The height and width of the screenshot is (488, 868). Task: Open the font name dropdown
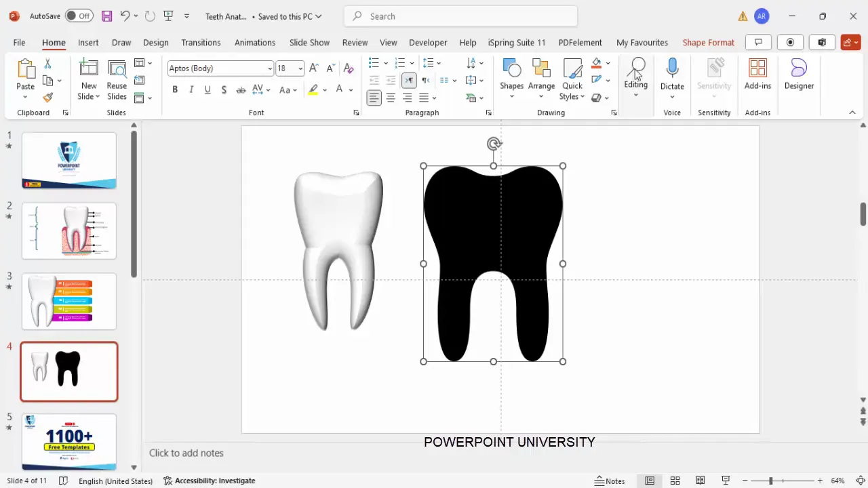point(270,68)
